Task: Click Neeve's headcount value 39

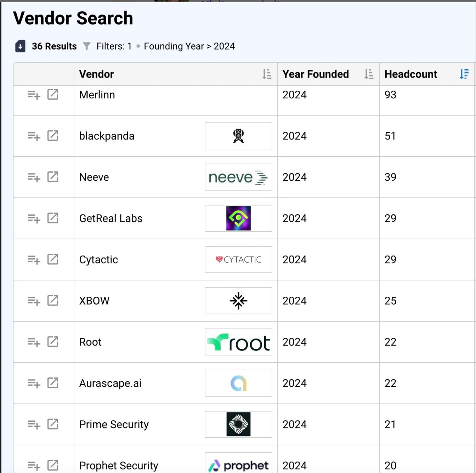Action: click(390, 177)
